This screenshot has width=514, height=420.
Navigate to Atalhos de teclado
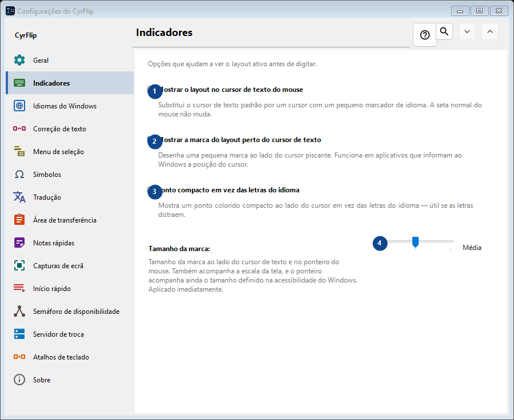tap(70, 357)
